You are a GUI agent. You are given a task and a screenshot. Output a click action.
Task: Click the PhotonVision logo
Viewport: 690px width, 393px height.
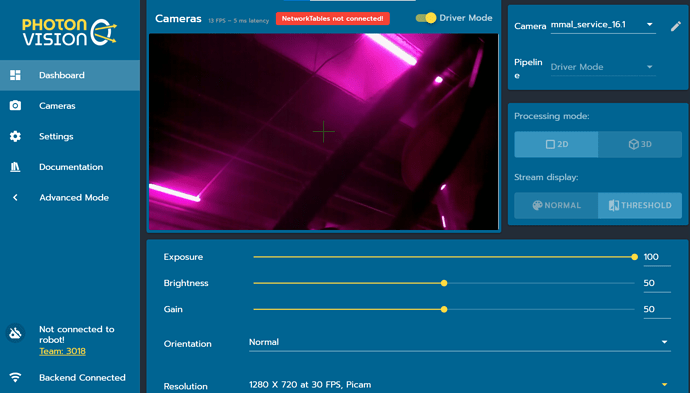(x=70, y=32)
